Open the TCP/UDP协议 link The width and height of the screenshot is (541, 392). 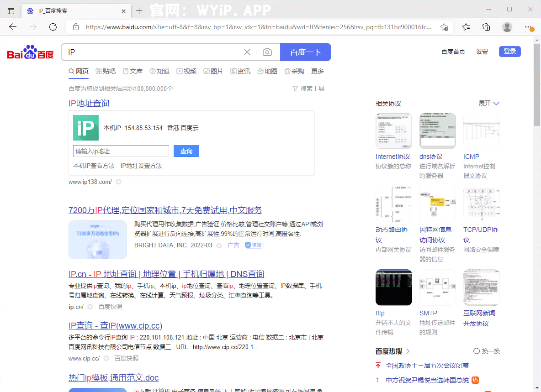tap(481, 235)
